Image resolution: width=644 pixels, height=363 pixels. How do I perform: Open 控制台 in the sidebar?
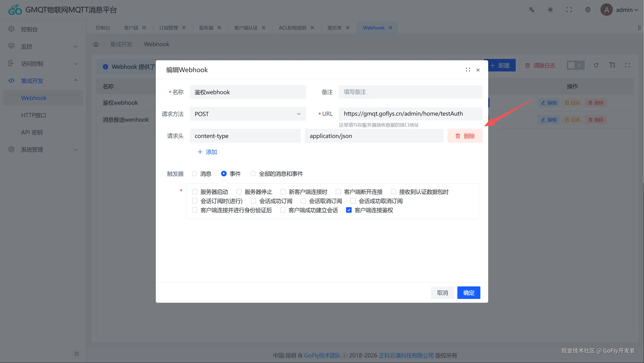pyautogui.click(x=43, y=29)
